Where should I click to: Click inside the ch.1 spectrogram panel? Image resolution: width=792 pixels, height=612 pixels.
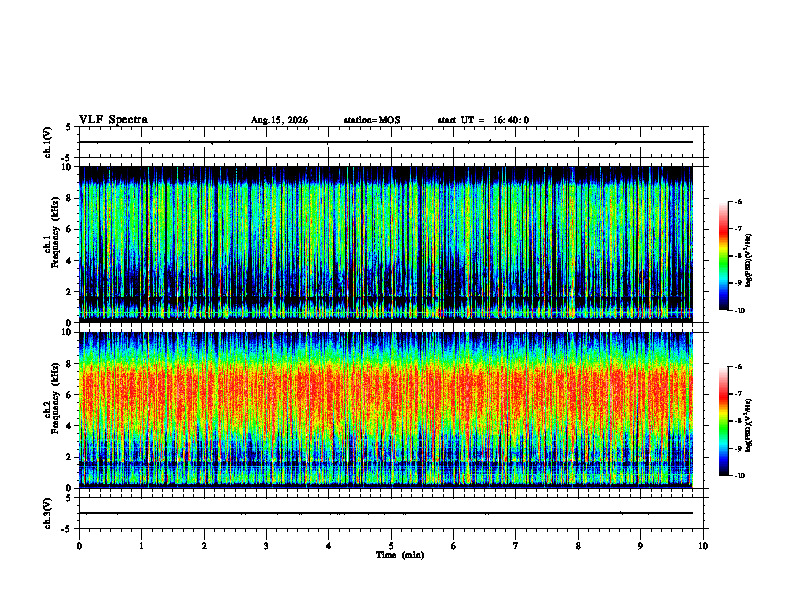386,244
